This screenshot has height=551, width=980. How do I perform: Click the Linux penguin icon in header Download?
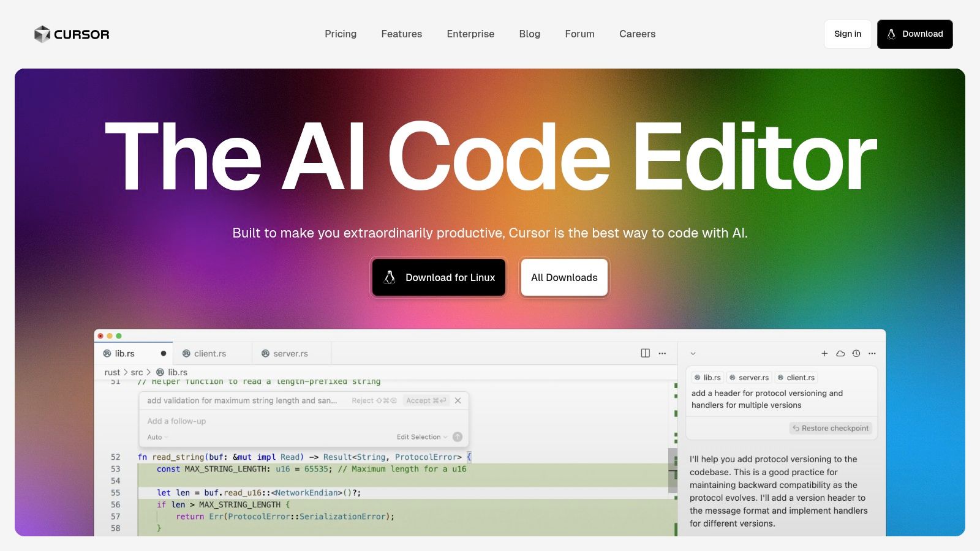tap(891, 34)
